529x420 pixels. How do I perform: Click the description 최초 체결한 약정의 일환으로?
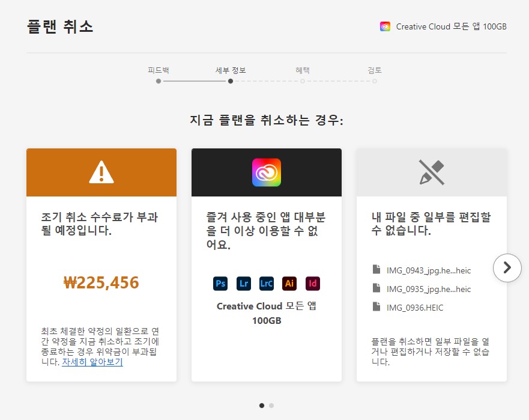[100, 347]
